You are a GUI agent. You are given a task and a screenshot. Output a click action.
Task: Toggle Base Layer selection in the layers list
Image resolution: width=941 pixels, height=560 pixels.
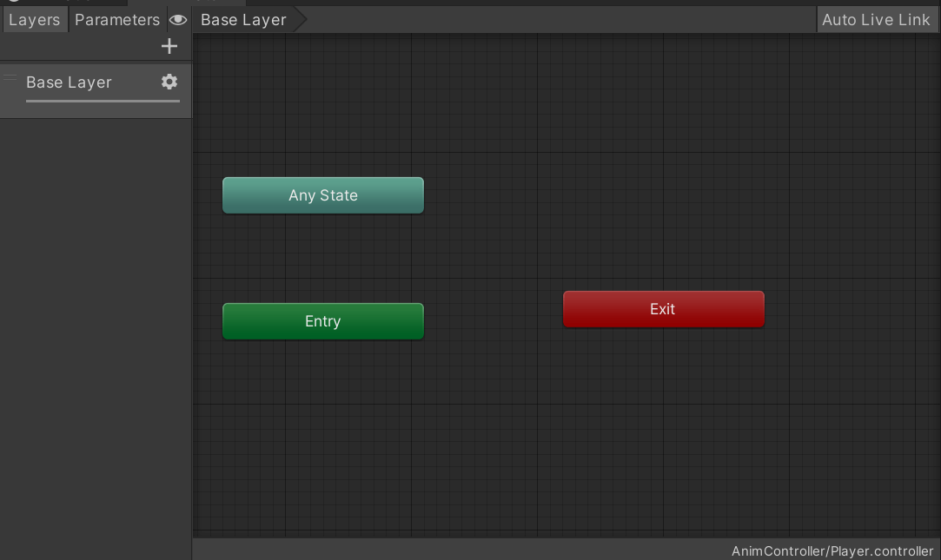tap(69, 82)
